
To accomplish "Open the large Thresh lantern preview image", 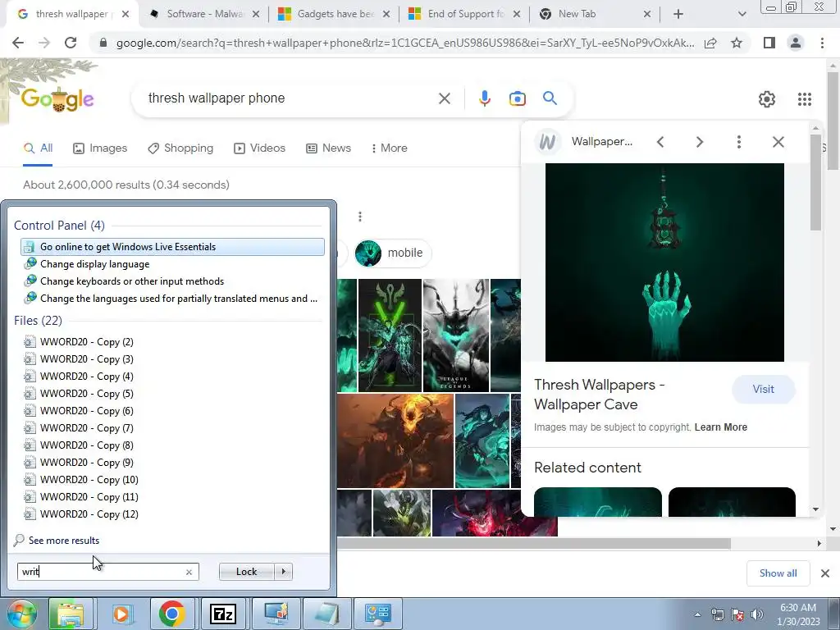I will pos(664,262).
